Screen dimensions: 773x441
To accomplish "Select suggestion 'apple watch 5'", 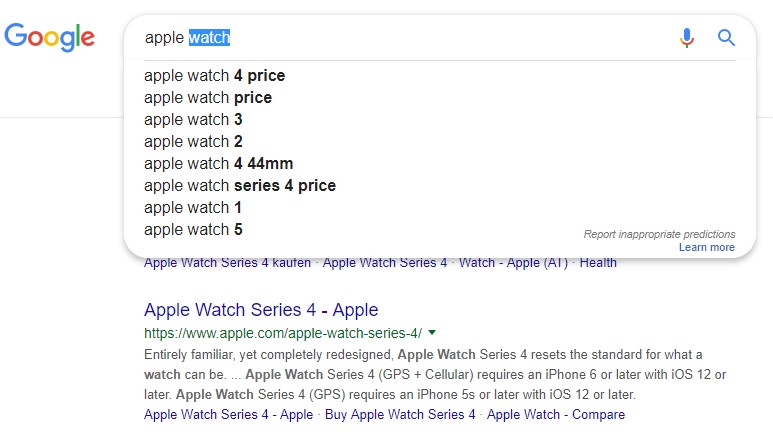I will [193, 229].
